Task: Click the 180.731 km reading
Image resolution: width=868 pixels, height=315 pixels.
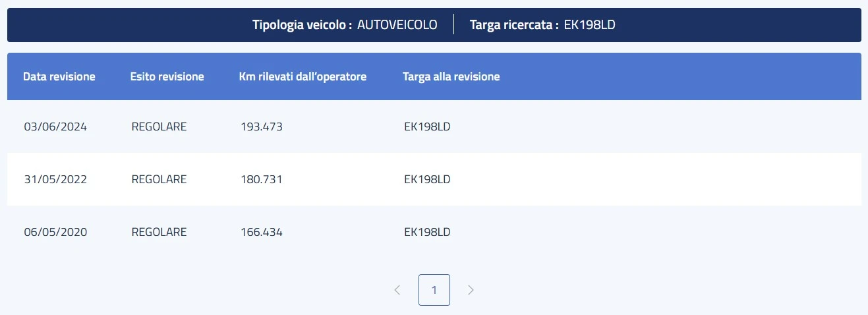Action: tap(262, 179)
